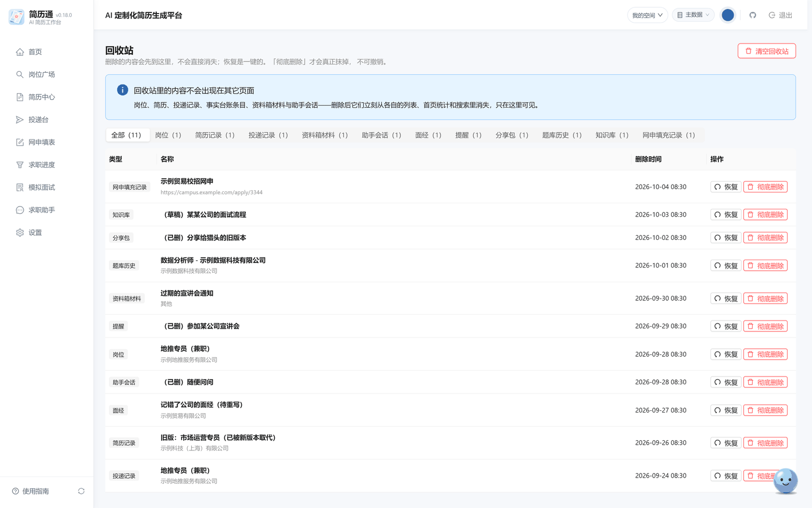This screenshot has width=812, height=508.
Task: Permanently delete 示例贸易校招网申 record
Action: click(x=765, y=187)
